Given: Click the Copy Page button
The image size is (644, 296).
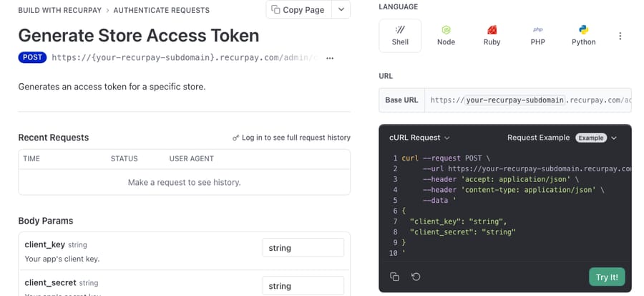Looking at the screenshot, I should click(298, 10).
